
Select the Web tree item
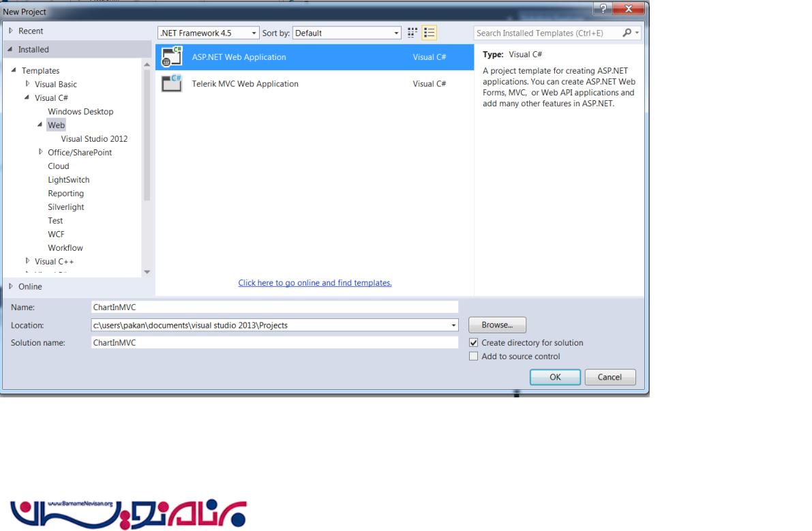coord(56,125)
